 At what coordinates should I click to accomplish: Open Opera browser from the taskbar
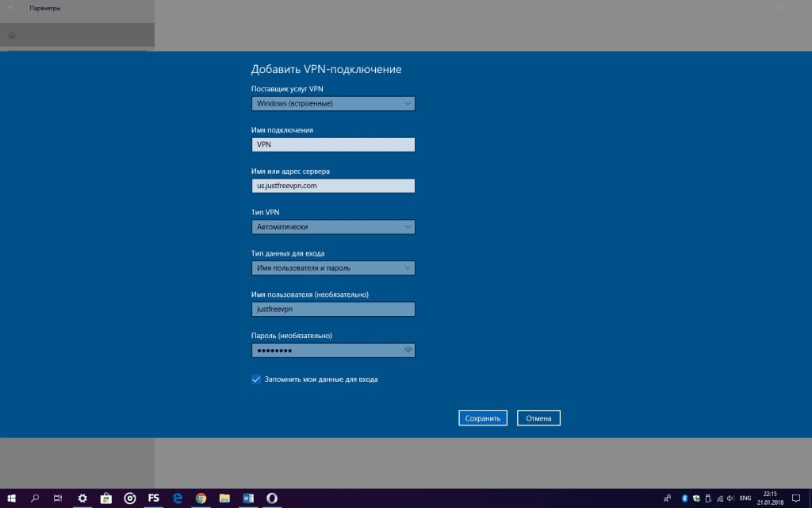(273, 498)
